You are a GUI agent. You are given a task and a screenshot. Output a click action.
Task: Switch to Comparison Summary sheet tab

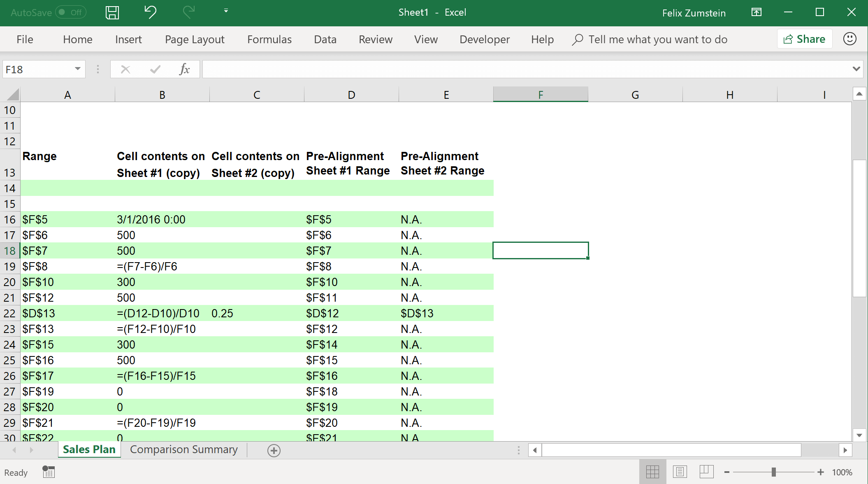[183, 449]
